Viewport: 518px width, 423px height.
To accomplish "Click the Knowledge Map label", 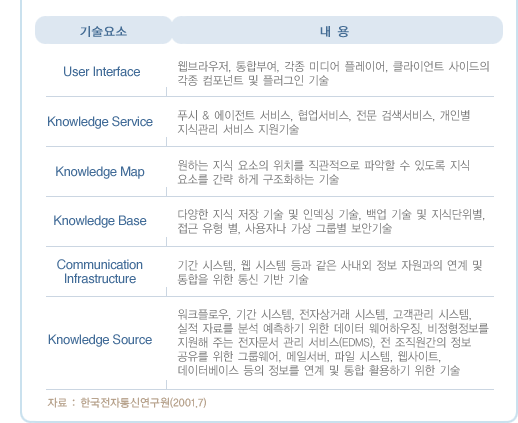I will (x=100, y=172).
